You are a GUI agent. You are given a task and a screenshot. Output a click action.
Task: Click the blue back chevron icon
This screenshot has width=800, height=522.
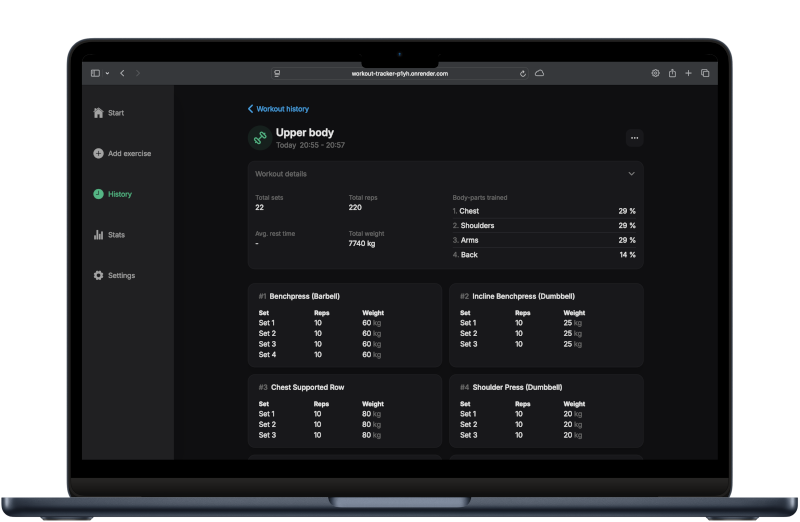click(x=251, y=109)
